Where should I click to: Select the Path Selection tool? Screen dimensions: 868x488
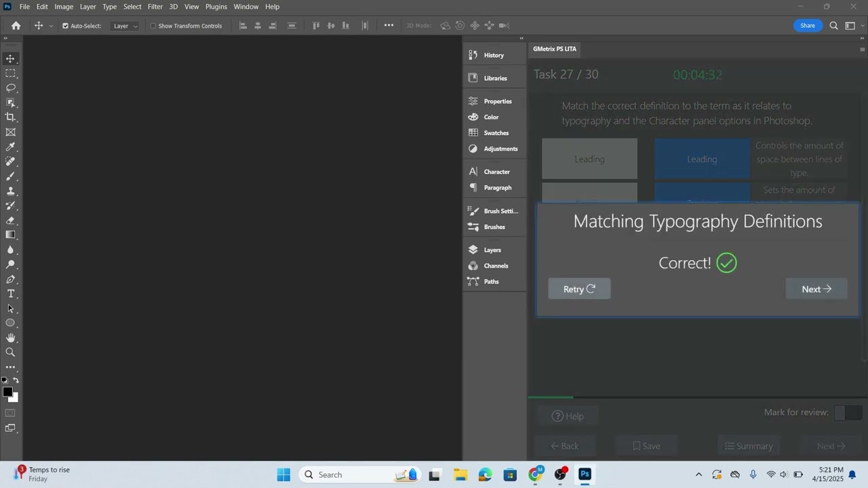(10, 308)
